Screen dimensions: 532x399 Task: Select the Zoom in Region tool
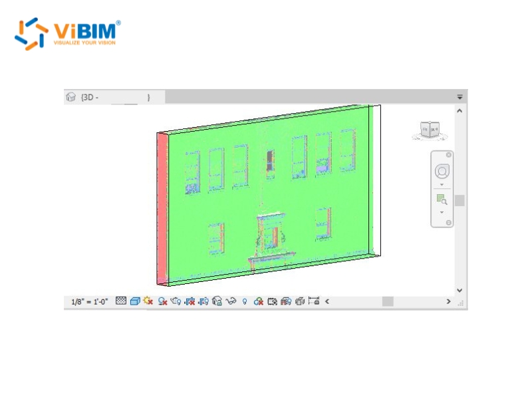[x=442, y=199]
